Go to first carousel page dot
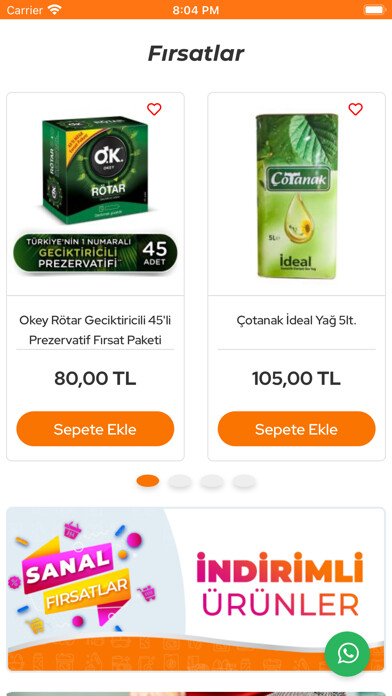 click(x=148, y=481)
